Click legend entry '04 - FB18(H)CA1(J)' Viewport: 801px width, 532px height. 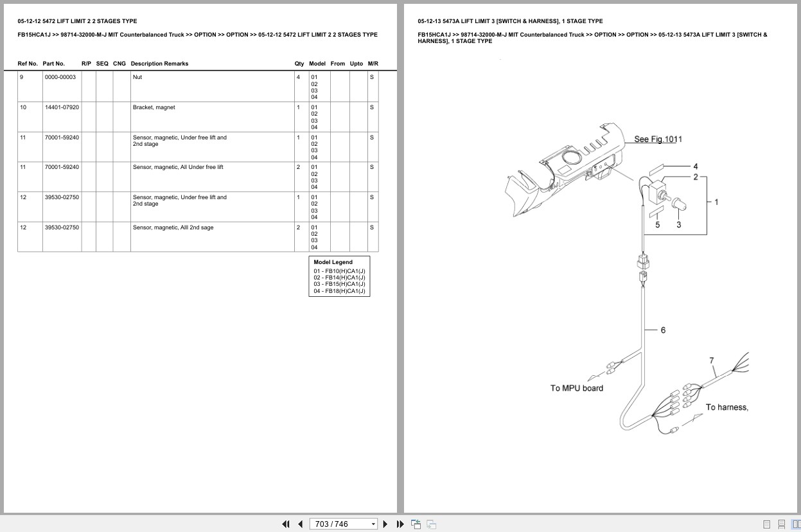339,291
